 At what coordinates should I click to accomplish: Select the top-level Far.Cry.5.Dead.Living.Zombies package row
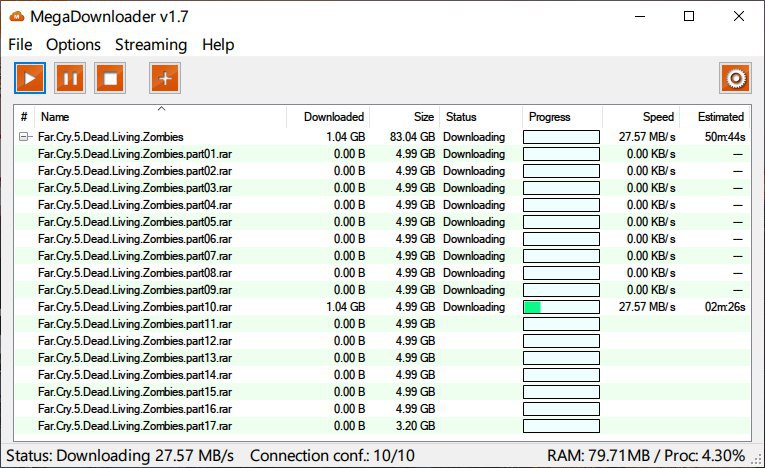111,137
